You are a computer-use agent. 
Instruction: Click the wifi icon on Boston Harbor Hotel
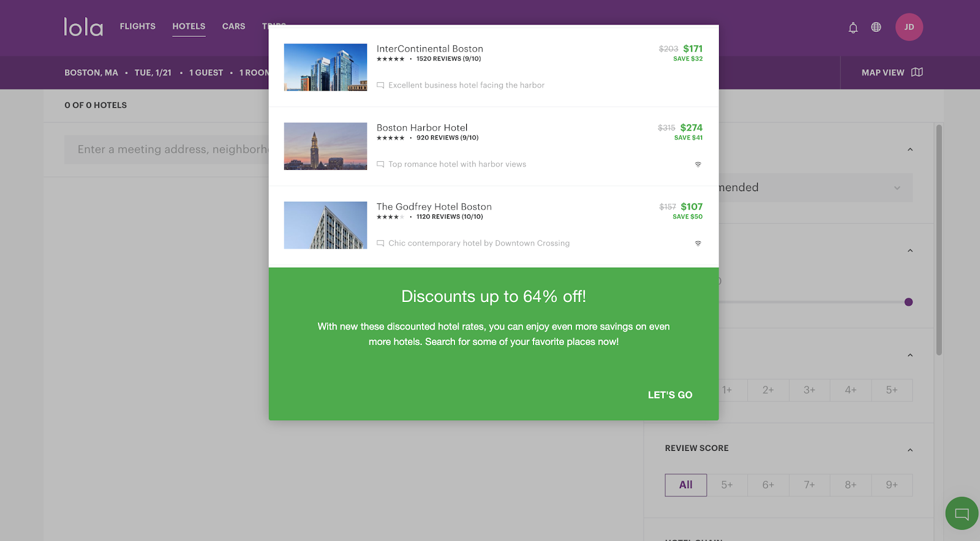point(698,164)
